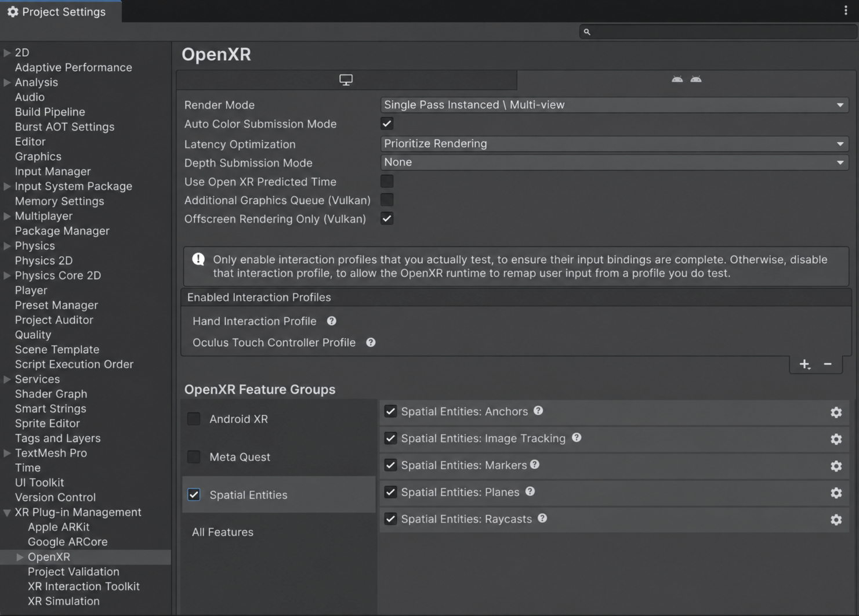Screen dimensions: 859x616
Task: Open settings gear for Spatial Entities: Raycasts
Action: (836, 520)
